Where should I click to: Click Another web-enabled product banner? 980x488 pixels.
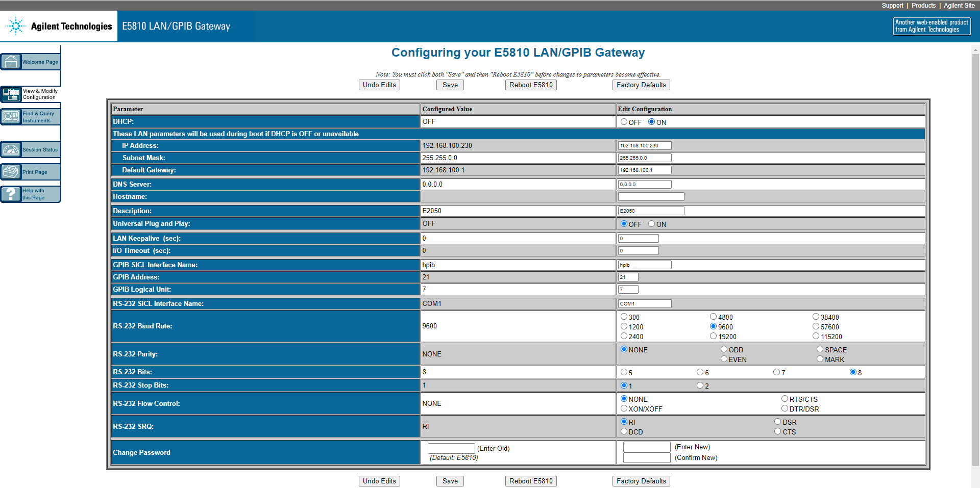(932, 26)
